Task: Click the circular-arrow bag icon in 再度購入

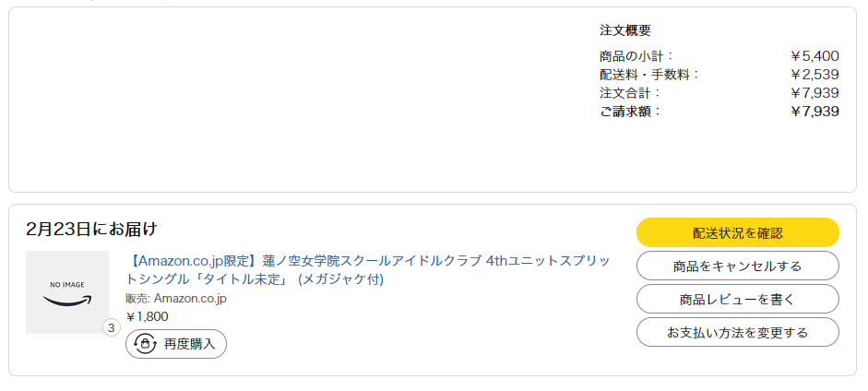Action: coord(145,344)
